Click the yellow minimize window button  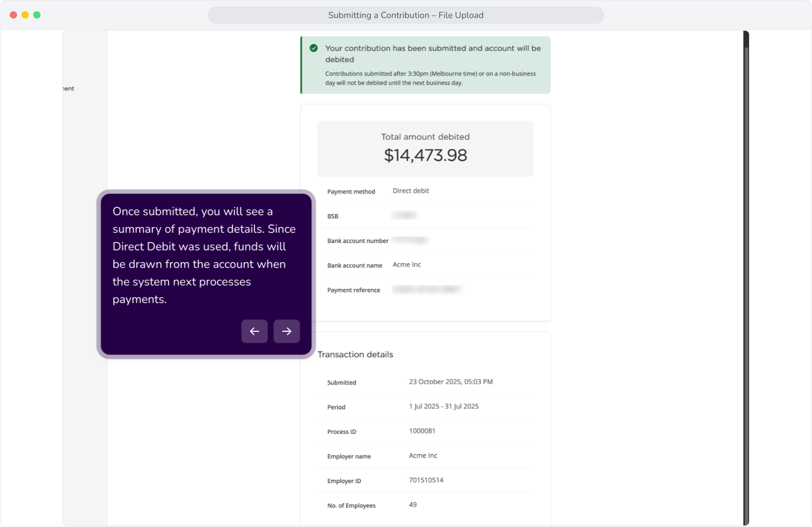point(25,15)
